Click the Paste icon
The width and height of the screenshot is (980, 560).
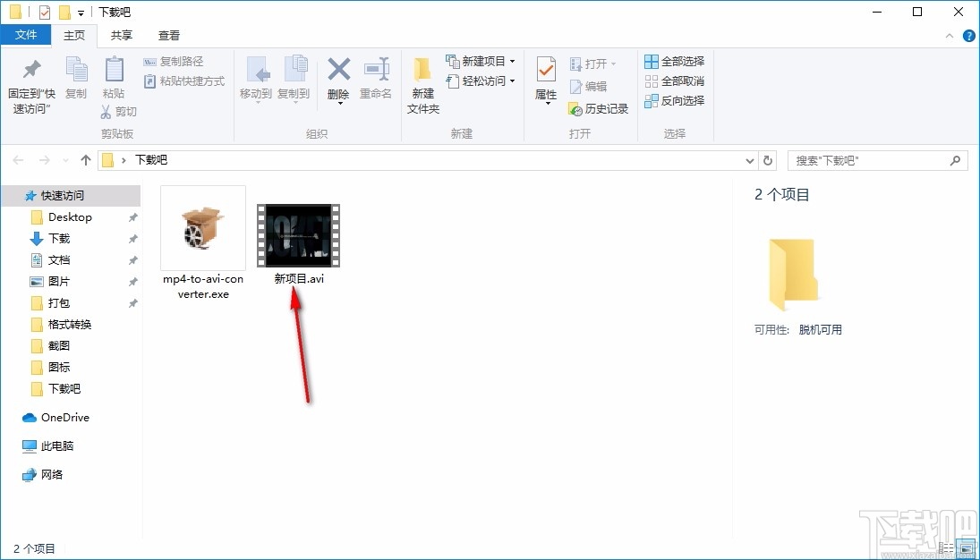(x=114, y=76)
